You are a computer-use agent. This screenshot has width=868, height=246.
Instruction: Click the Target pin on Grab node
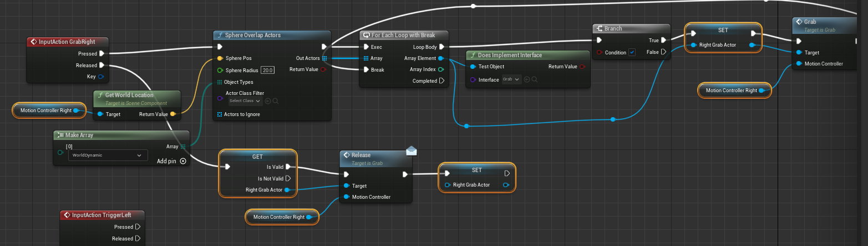pyautogui.click(x=799, y=52)
